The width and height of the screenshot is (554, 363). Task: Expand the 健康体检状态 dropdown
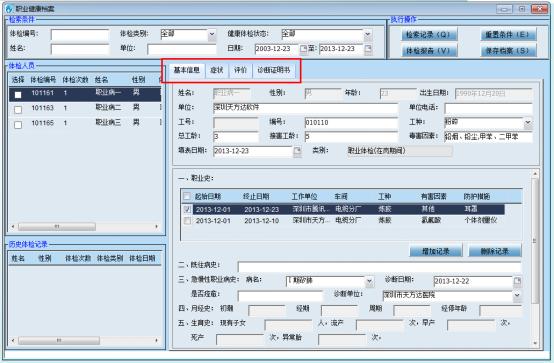coord(368,34)
